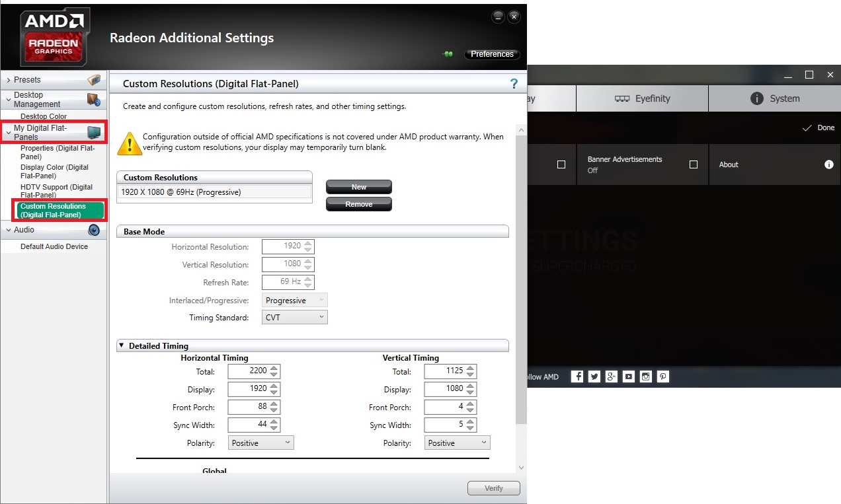This screenshot has width=841, height=504.
Task: Click the green pin icon near Preferences
Action: [x=448, y=54]
